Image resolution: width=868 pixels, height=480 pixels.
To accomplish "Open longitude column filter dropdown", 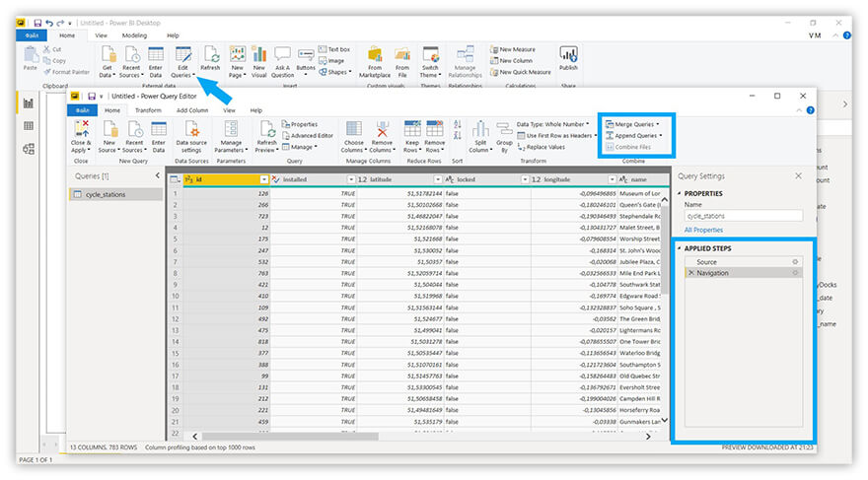I will 612,179.
